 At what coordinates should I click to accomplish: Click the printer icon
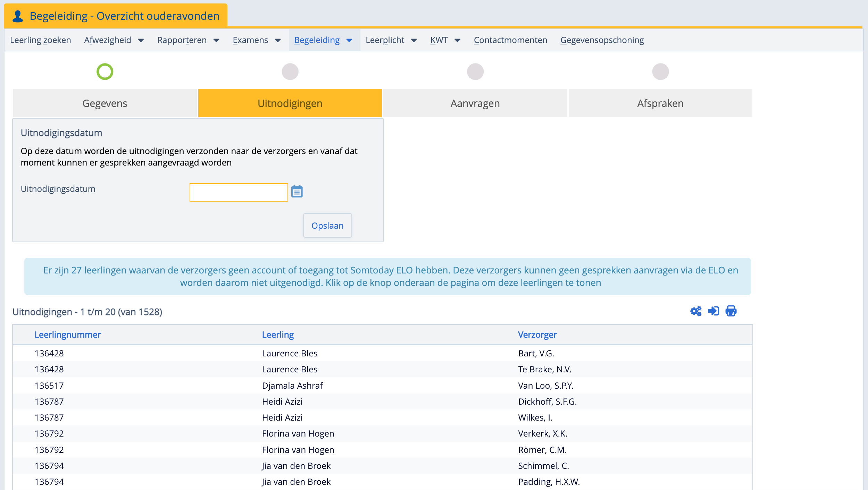tap(731, 311)
